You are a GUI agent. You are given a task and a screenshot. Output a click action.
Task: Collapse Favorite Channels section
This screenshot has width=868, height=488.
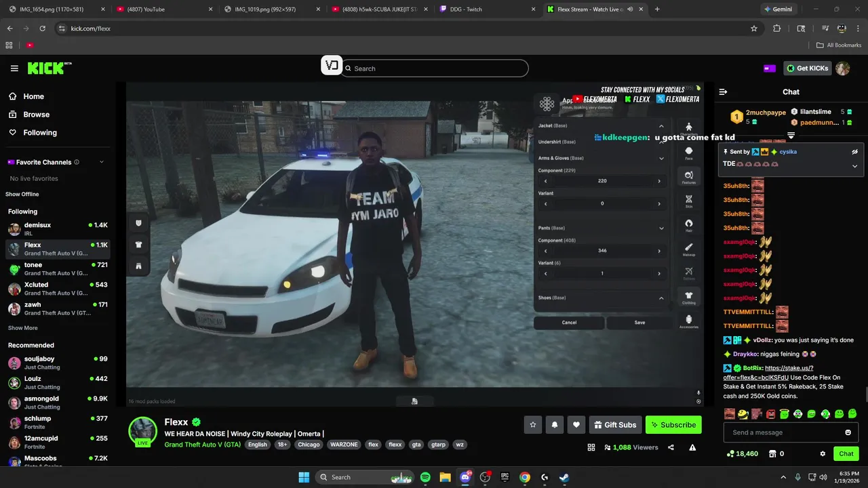pos(102,162)
